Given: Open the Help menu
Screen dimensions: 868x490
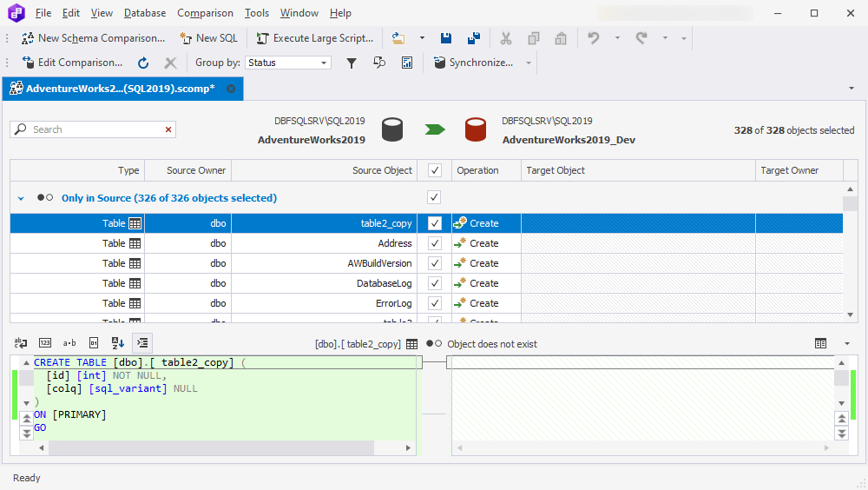Looking at the screenshot, I should (340, 13).
